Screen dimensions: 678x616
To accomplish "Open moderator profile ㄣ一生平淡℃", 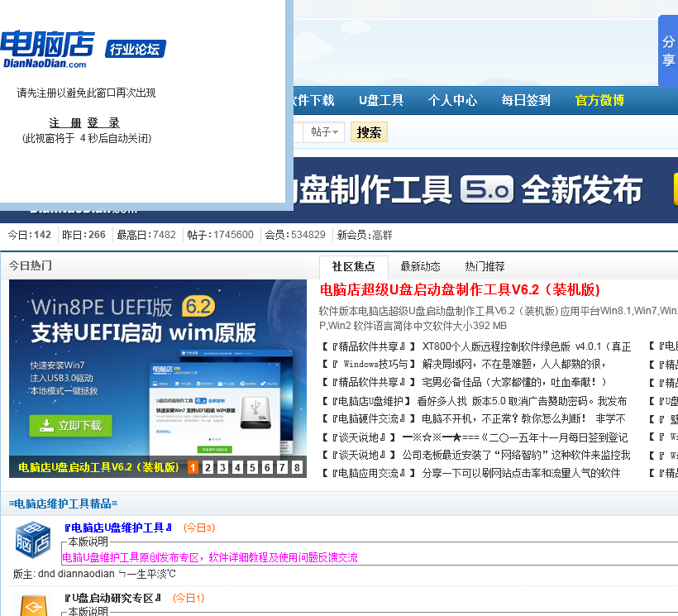I will [x=147, y=574].
